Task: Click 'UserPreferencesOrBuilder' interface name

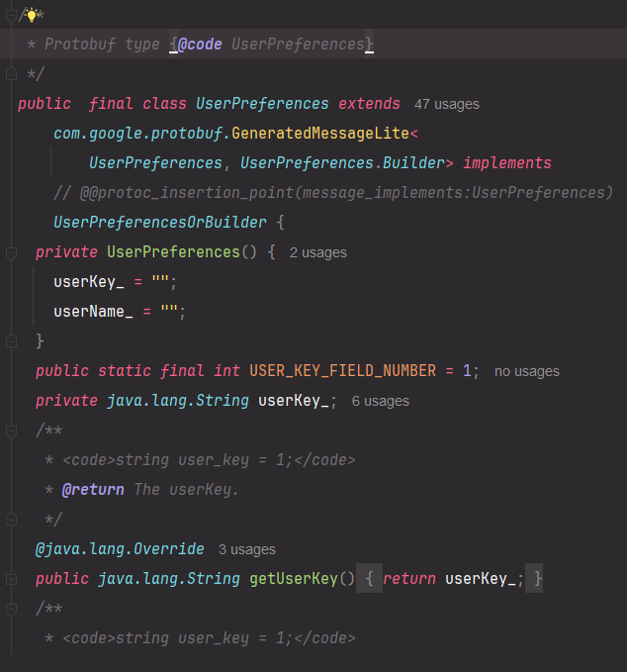Action: click(160, 223)
